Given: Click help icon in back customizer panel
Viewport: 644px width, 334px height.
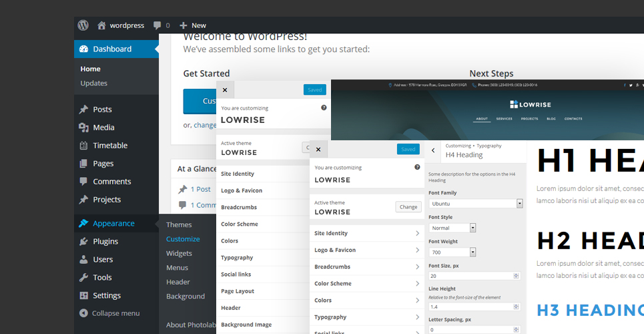Looking at the screenshot, I should pos(324,108).
